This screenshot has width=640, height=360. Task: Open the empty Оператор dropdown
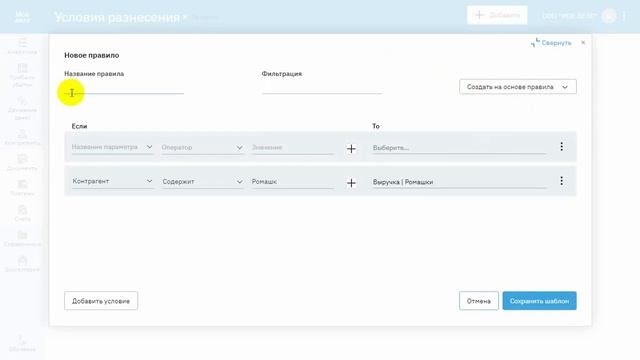point(202,147)
